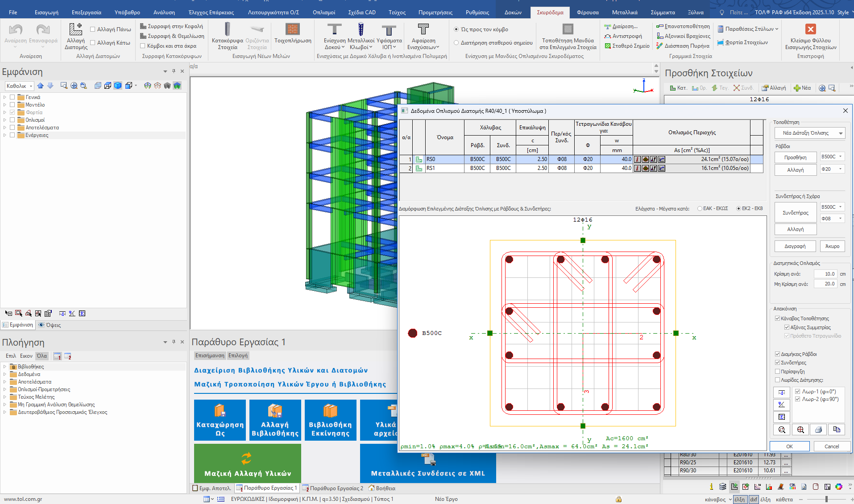Click the Προσθήκη bars button
854x504 pixels.
tap(795, 157)
